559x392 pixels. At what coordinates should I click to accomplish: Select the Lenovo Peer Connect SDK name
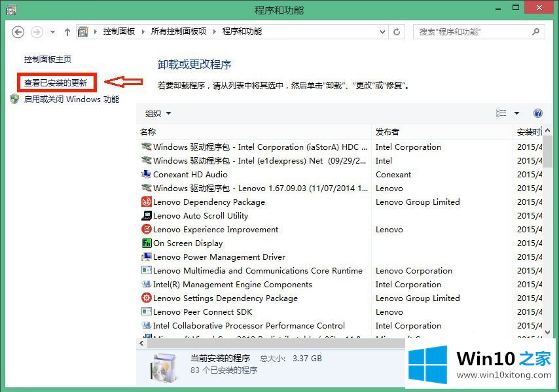coord(202,312)
